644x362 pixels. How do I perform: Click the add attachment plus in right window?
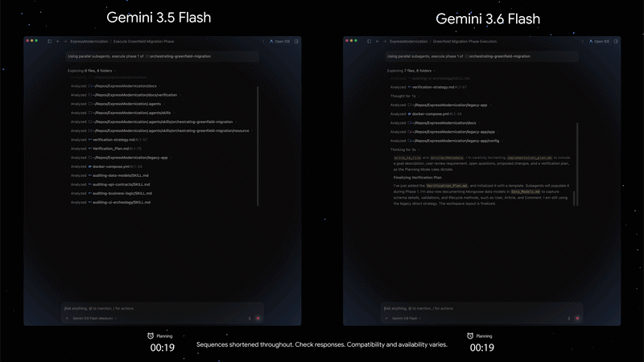(x=386, y=318)
